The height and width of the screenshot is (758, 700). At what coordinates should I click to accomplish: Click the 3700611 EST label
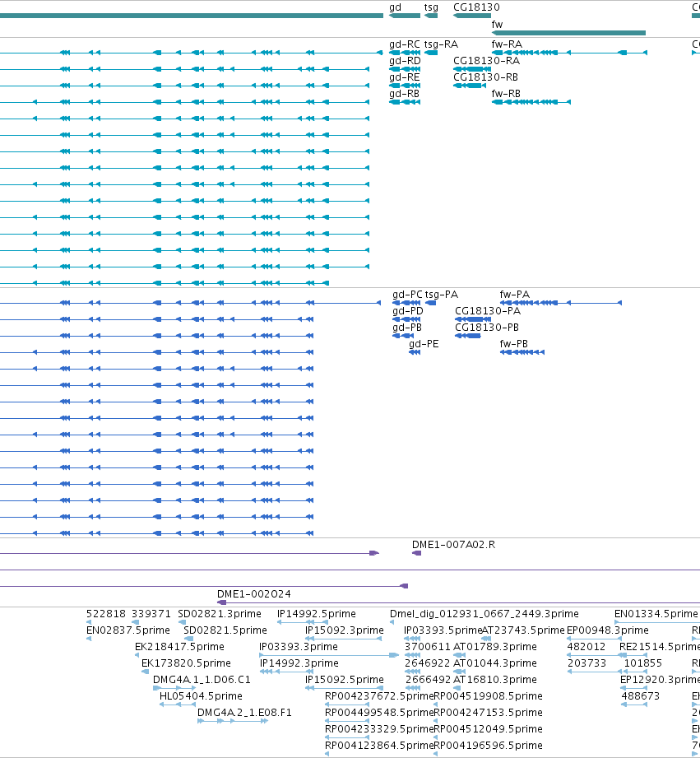pyautogui.click(x=428, y=647)
